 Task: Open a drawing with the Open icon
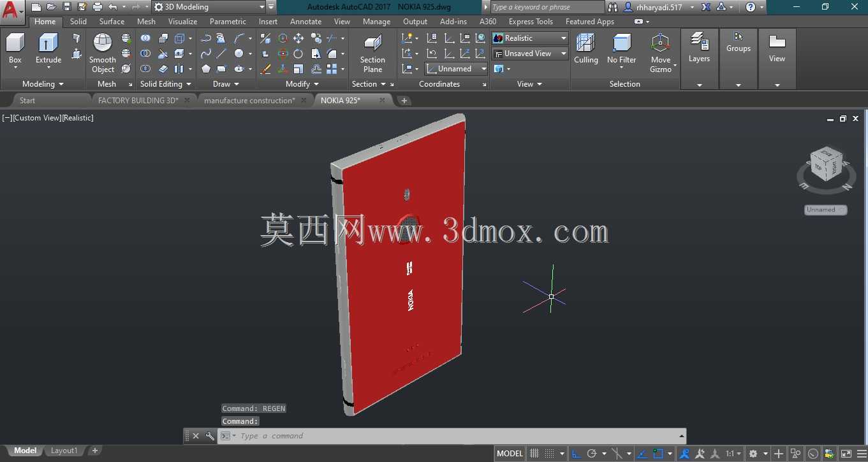[52, 7]
